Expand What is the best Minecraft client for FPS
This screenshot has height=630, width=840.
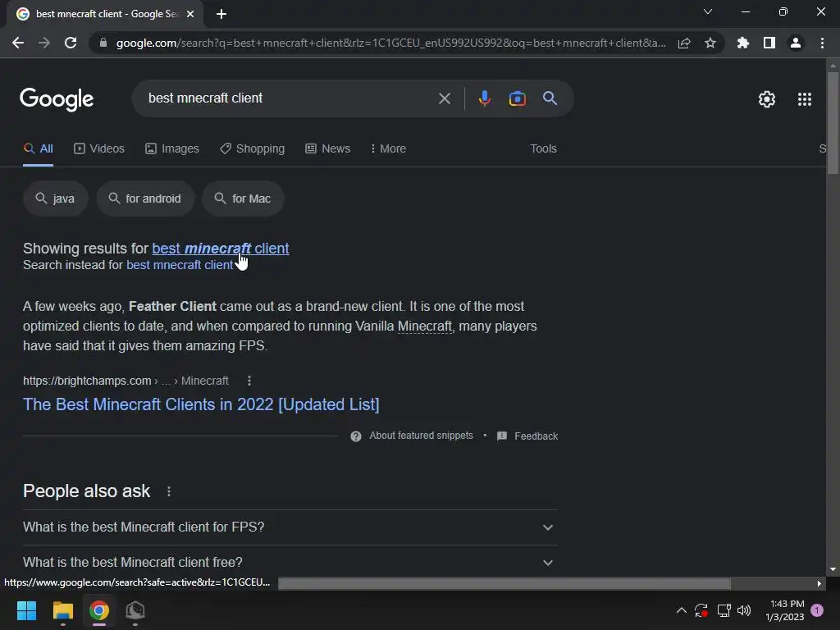[x=290, y=527]
